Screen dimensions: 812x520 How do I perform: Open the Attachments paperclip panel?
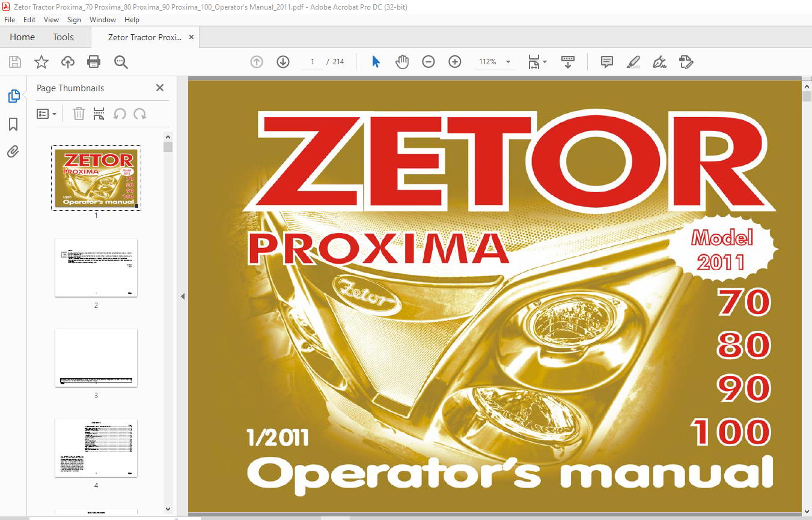tap(13, 151)
